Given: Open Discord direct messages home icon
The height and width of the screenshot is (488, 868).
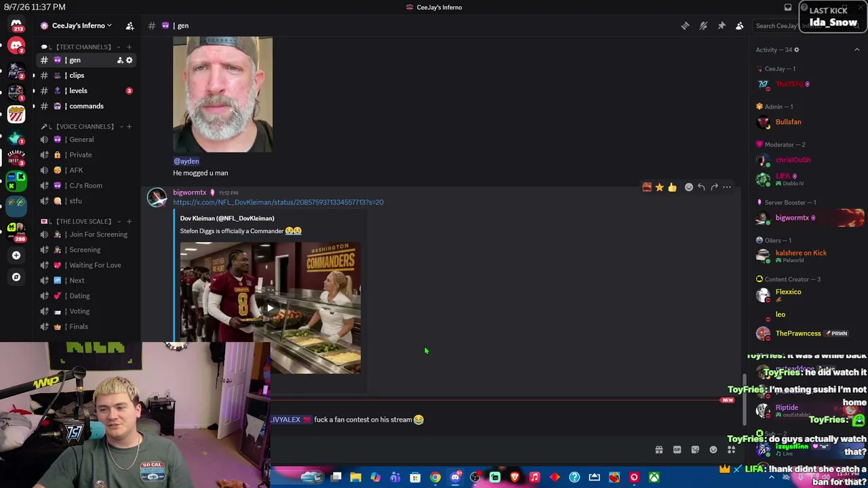Looking at the screenshot, I should [x=16, y=24].
